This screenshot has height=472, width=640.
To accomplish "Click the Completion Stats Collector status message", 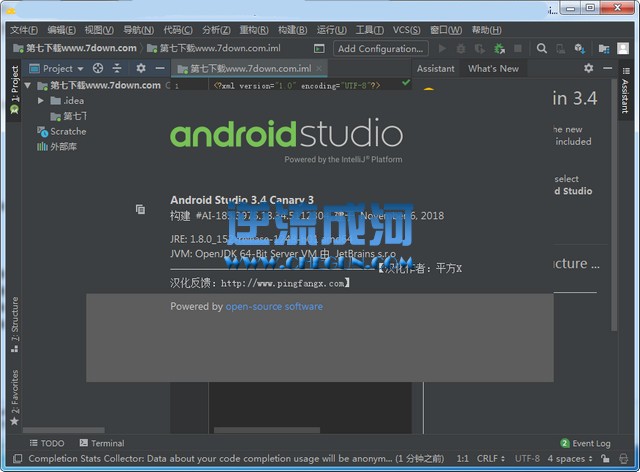I will [x=236, y=459].
